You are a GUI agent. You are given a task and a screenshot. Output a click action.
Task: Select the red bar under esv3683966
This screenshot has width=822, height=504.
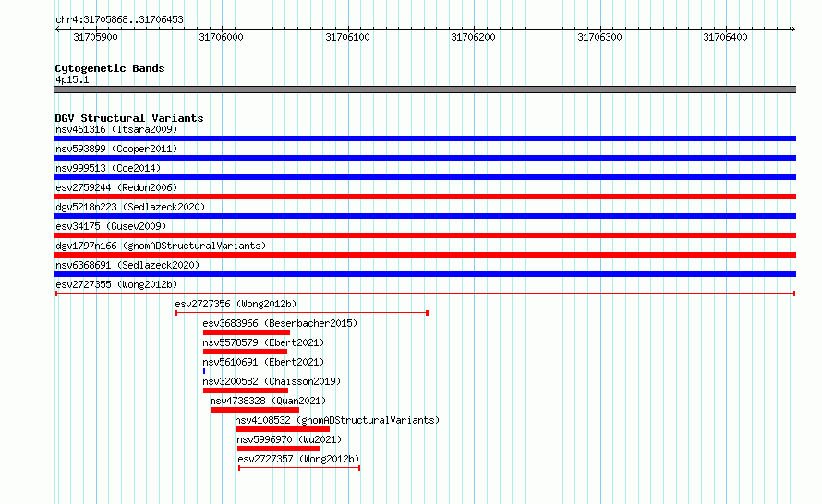pyautogui.click(x=247, y=332)
